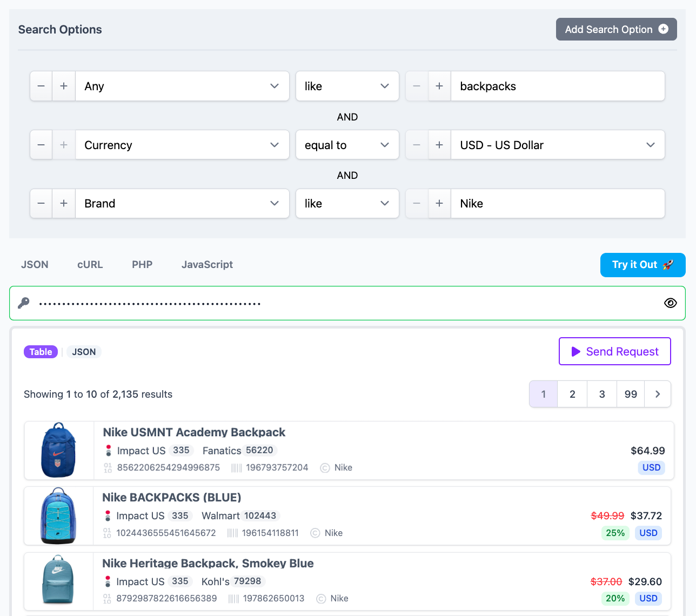696x616 pixels.
Task: Go to results page 1
Action: click(x=544, y=394)
